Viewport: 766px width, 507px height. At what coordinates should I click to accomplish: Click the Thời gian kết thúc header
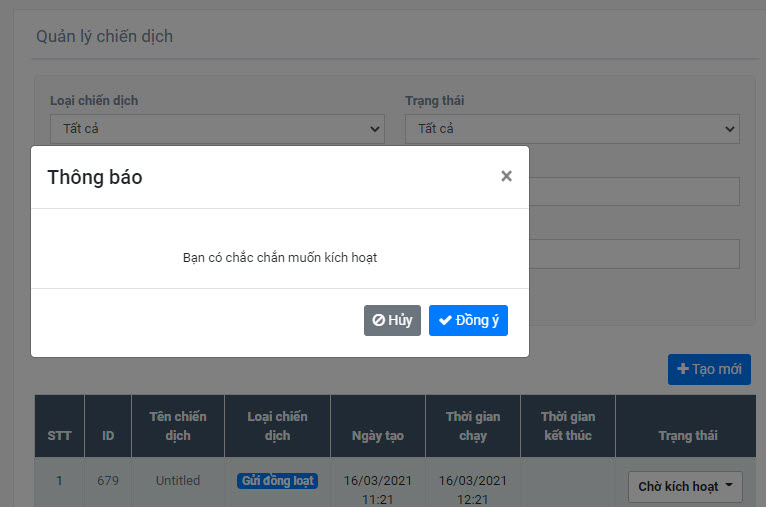[x=567, y=426]
